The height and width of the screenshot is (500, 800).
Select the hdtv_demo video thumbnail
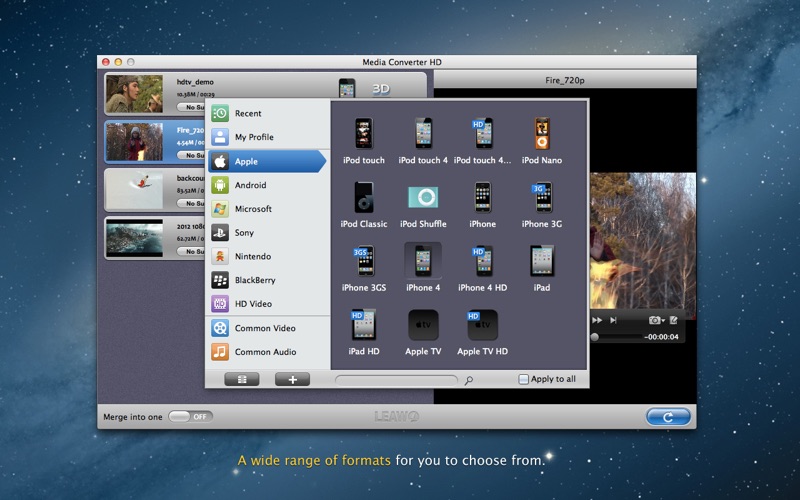134,94
